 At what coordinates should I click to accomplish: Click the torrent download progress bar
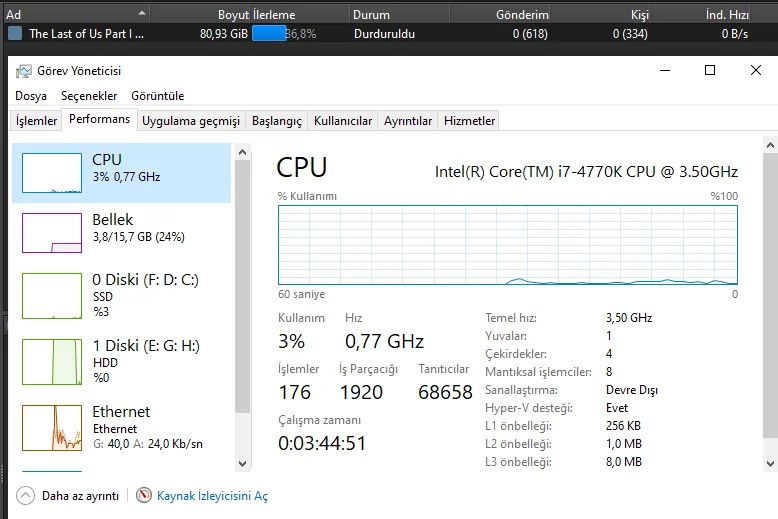284,34
